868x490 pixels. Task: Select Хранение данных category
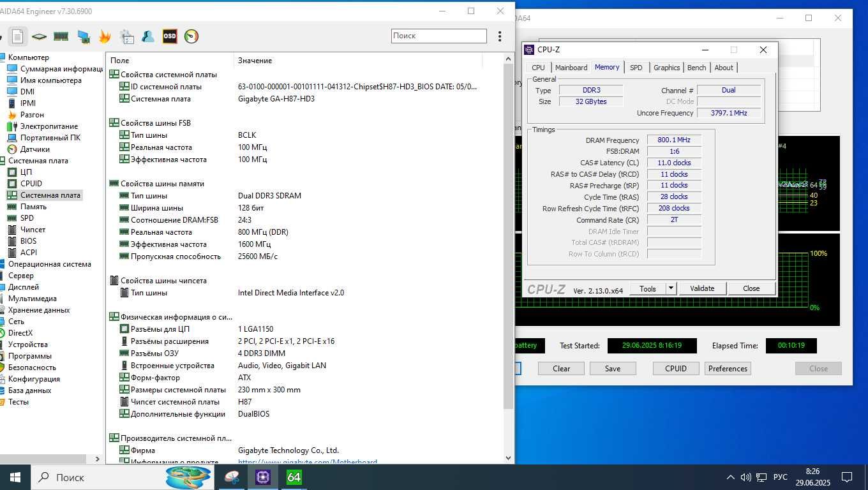39,310
